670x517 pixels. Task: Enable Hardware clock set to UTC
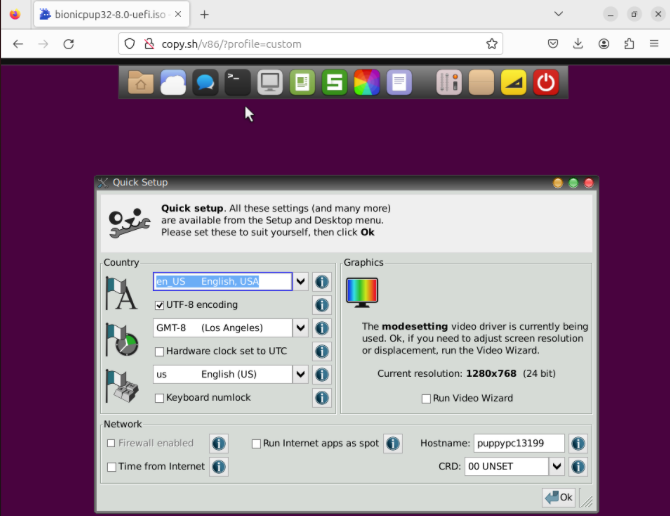click(159, 352)
